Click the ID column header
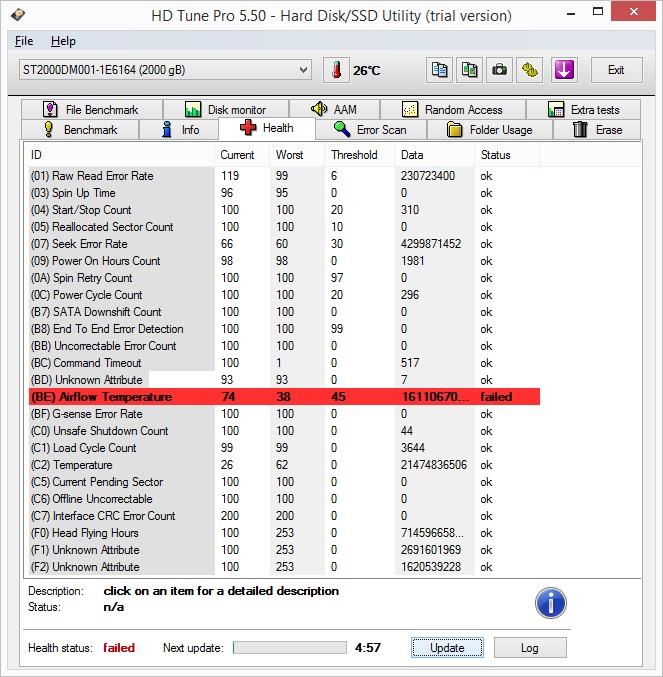This screenshot has height=677, width=663. click(x=120, y=155)
